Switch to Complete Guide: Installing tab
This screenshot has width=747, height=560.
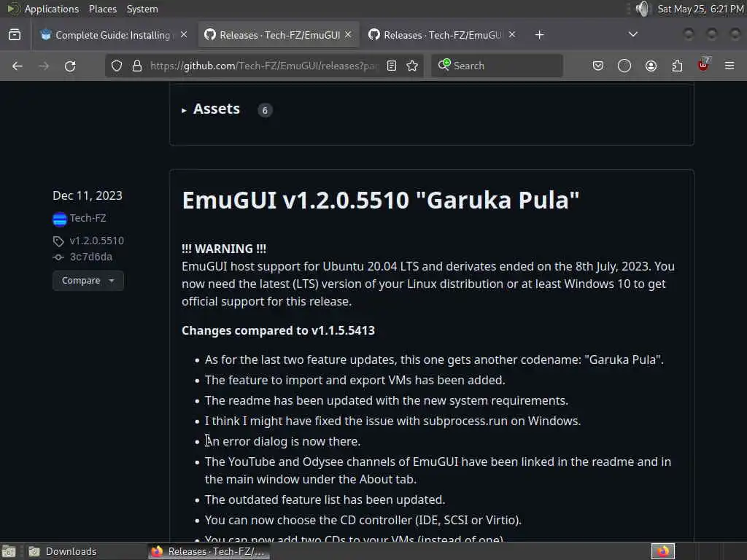(114, 35)
